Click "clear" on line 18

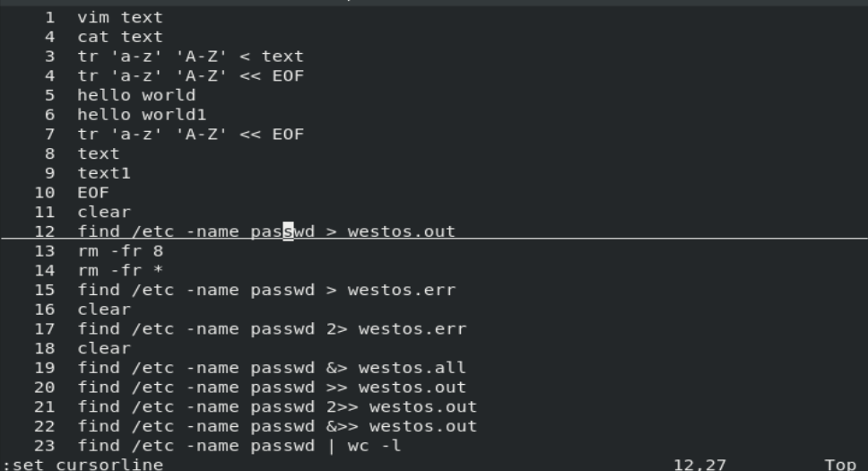click(x=104, y=348)
